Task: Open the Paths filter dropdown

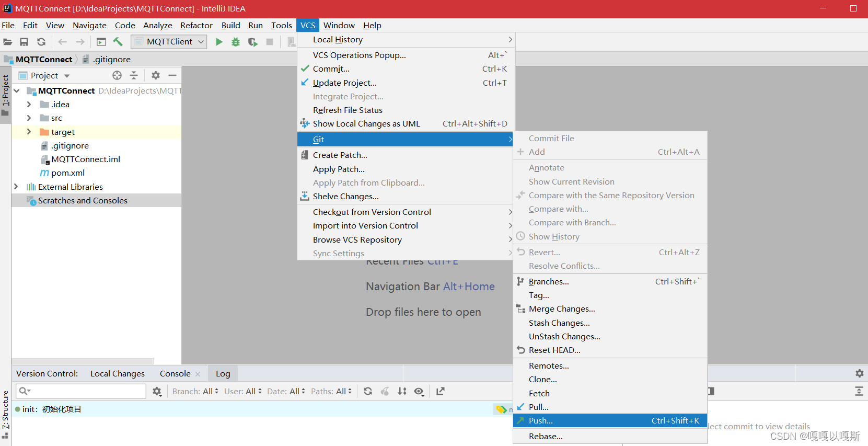Action: point(331,391)
